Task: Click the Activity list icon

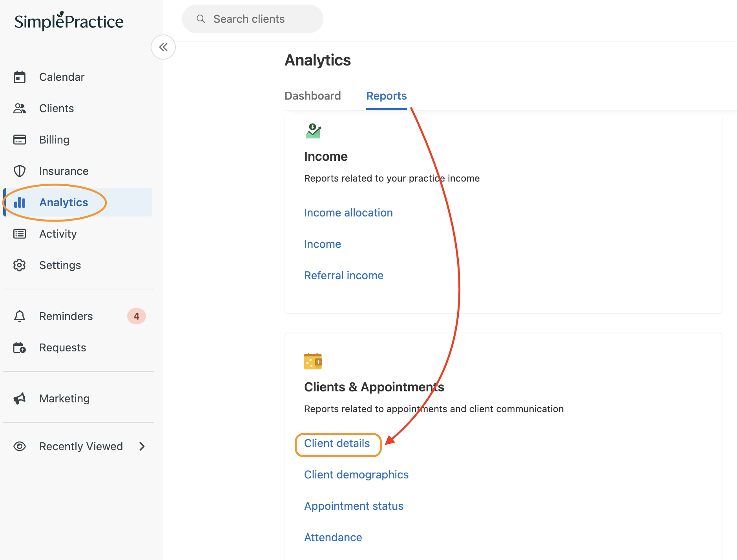Action: [x=20, y=234]
